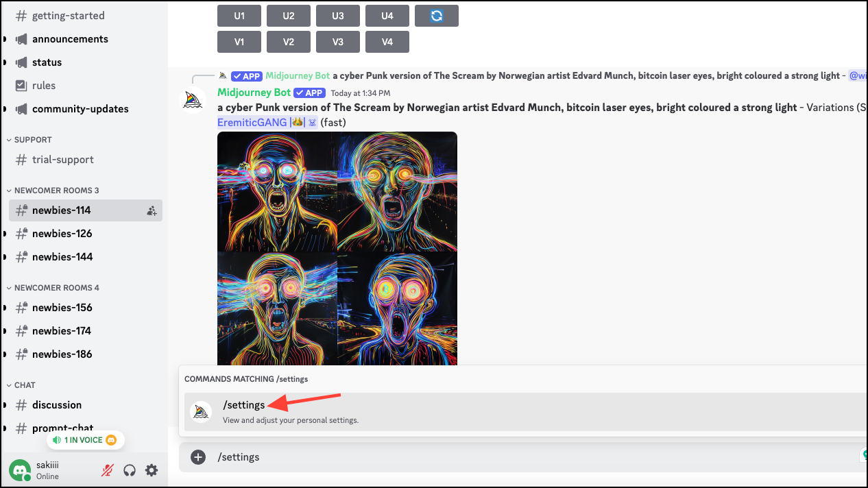Toggle deafen with headphones icon
Screen dimensions: 868x488
pyautogui.click(x=129, y=470)
